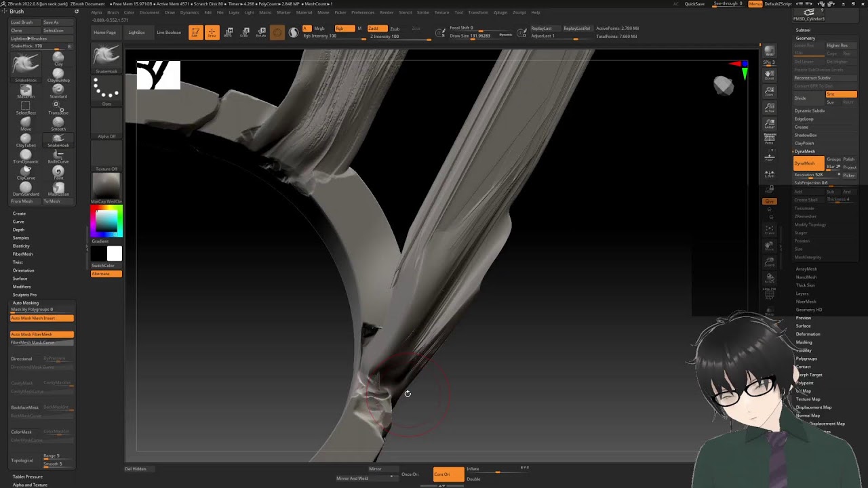Viewport: 868px width, 488px height.
Task: Expand the Auto Masking section
Action: pyautogui.click(x=26, y=303)
